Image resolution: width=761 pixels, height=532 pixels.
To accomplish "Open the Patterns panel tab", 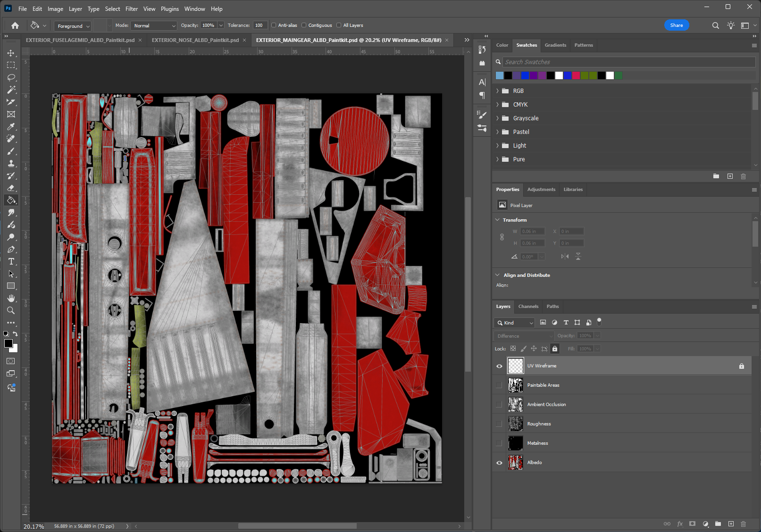I will [x=584, y=45].
